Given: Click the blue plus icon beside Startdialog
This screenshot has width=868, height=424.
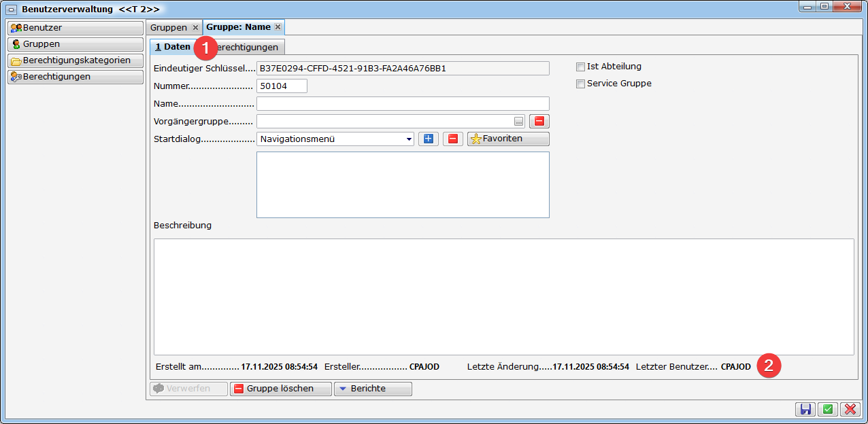Looking at the screenshot, I should [x=428, y=139].
